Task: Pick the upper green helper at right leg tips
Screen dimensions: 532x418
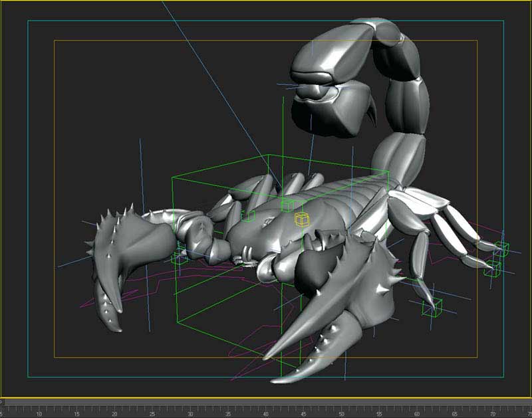Action: 501,249
